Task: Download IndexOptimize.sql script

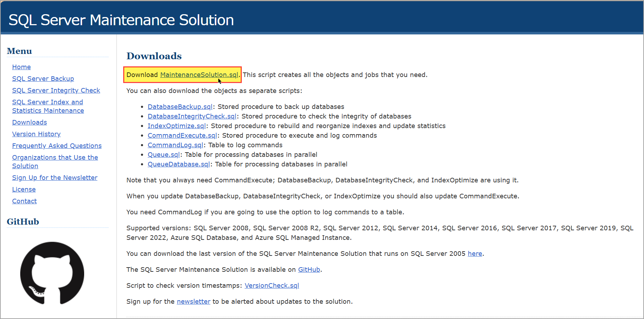Action: click(x=177, y=126)
